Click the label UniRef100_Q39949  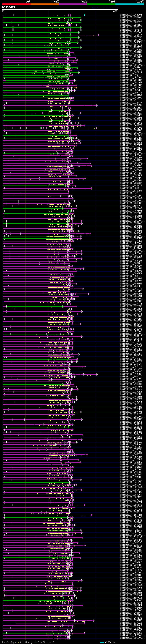(131, 545)
